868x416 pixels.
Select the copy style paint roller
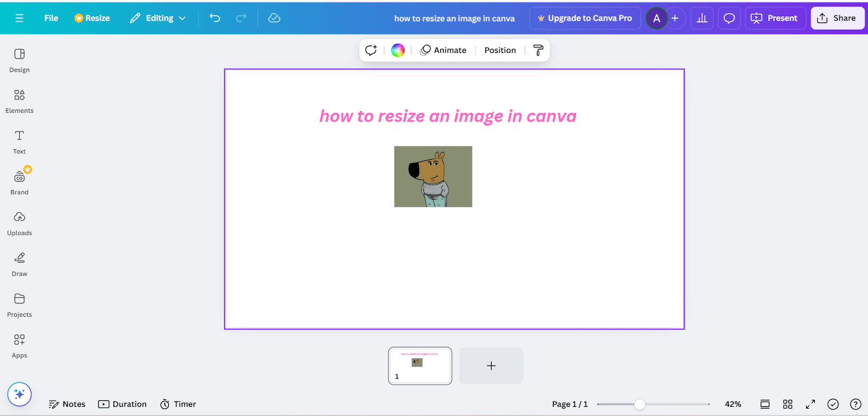point(538,50)
